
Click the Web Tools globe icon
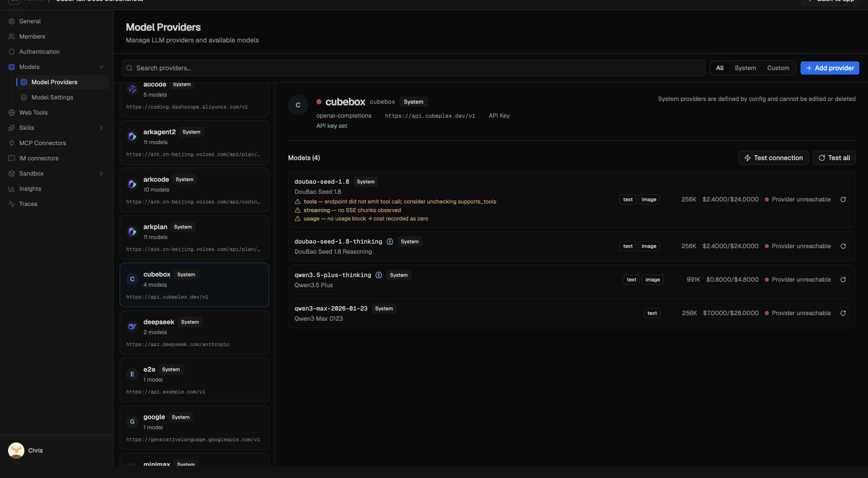pos(12,113)
